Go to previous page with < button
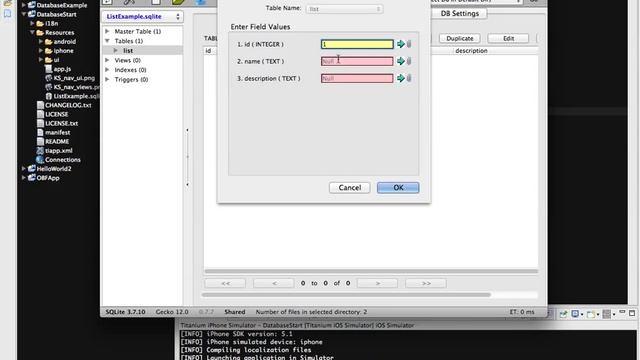 [273, 283]
